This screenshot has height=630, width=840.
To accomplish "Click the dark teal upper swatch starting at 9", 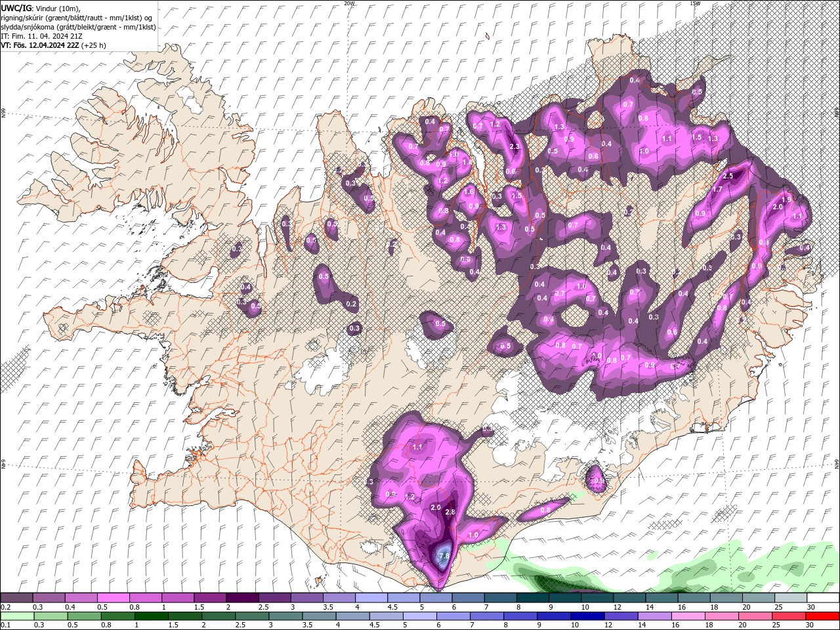I will pos(565,598).
